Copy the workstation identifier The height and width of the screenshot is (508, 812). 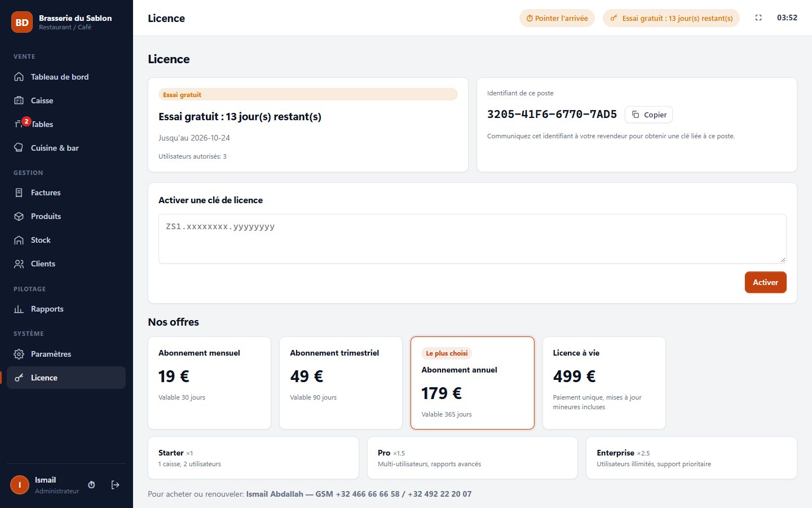[648, 115]
